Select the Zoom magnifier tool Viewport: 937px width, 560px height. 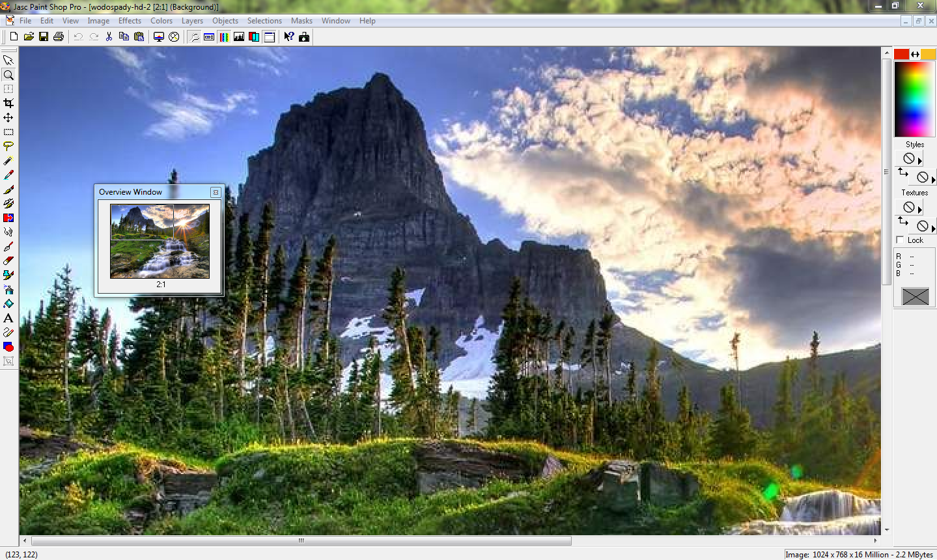(8, 75)
